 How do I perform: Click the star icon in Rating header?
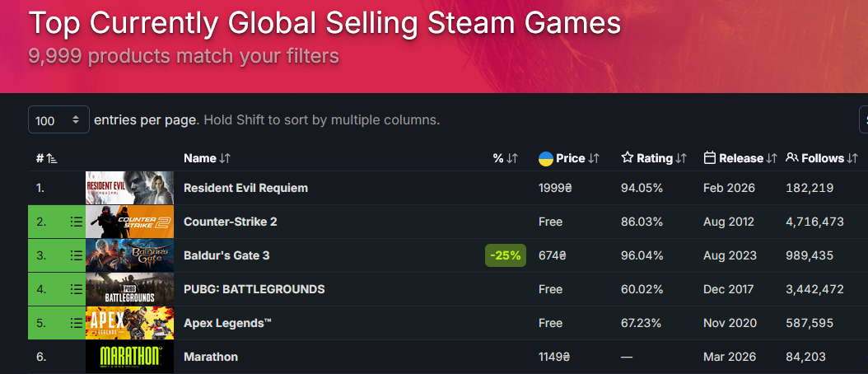pyautogui.click(x=628, y=158)
